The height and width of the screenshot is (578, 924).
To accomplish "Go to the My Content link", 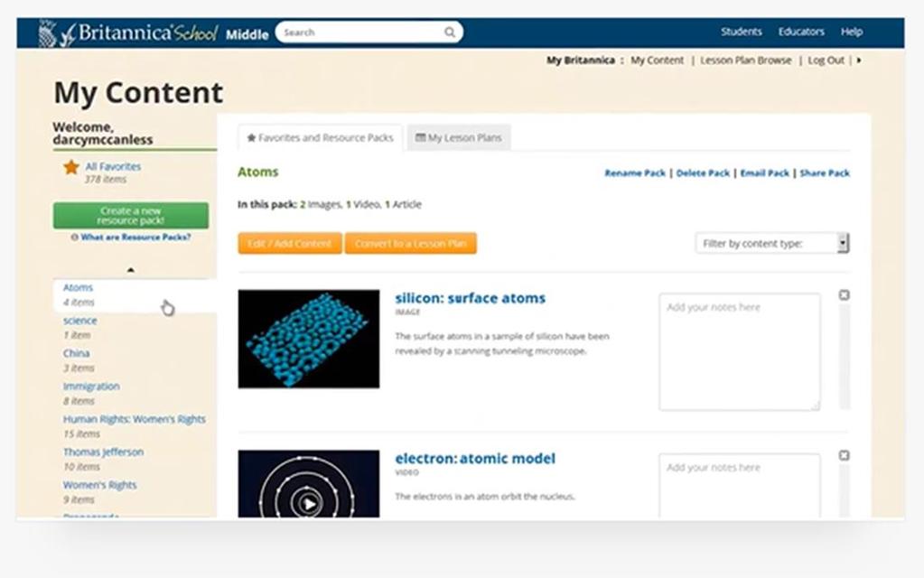I will pyautogui.click(x=657, y=61).
